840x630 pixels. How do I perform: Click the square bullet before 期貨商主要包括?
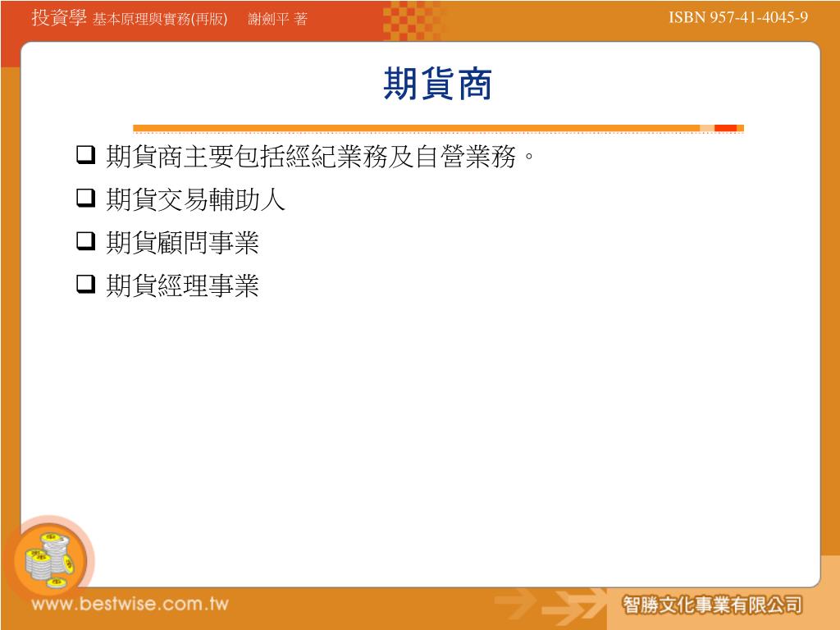click(x=85, y=154)
